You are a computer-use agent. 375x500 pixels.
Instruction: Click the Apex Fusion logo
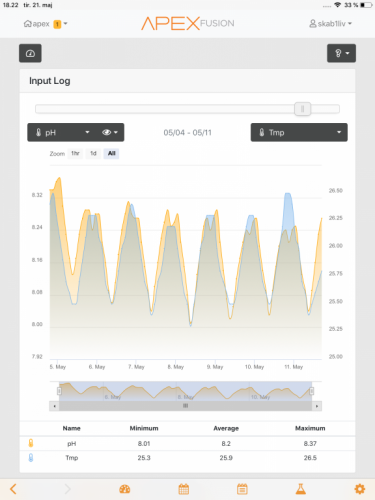pyautogui.click(x=188, y=24)
